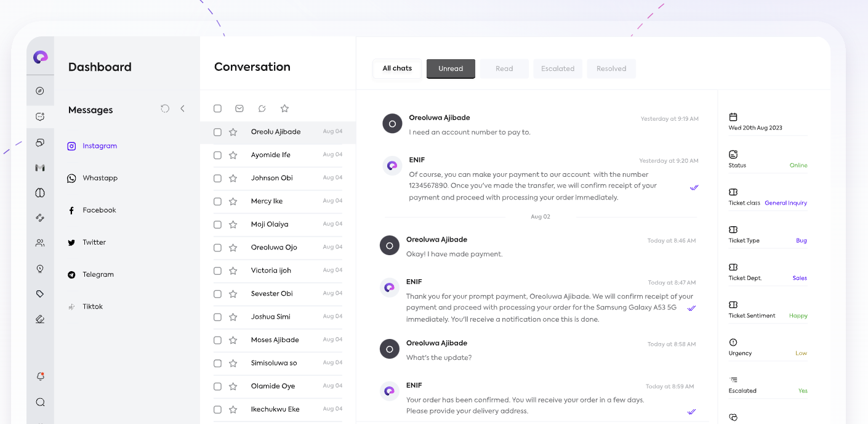Open the eraser icon in sidebar
Image resolution: width=868 pixels, height=424 pixels.
coord(40,319)
